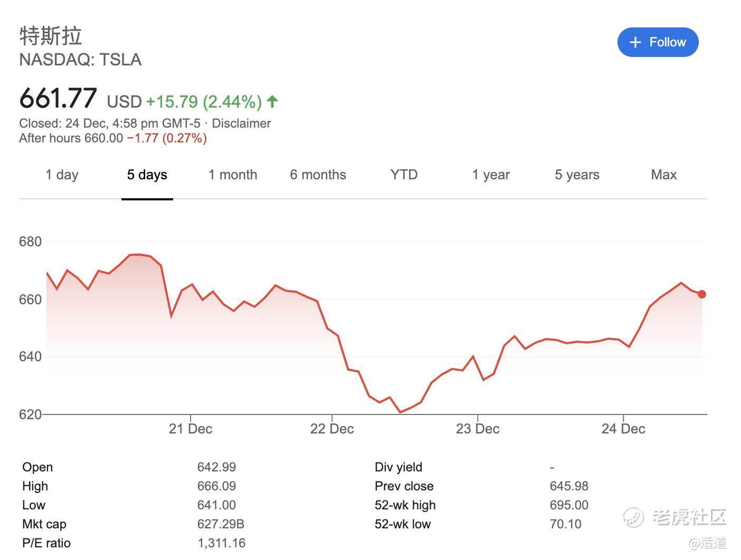Click the green up arrow icon
Viewport: 741px width, 560px height.
272,101
